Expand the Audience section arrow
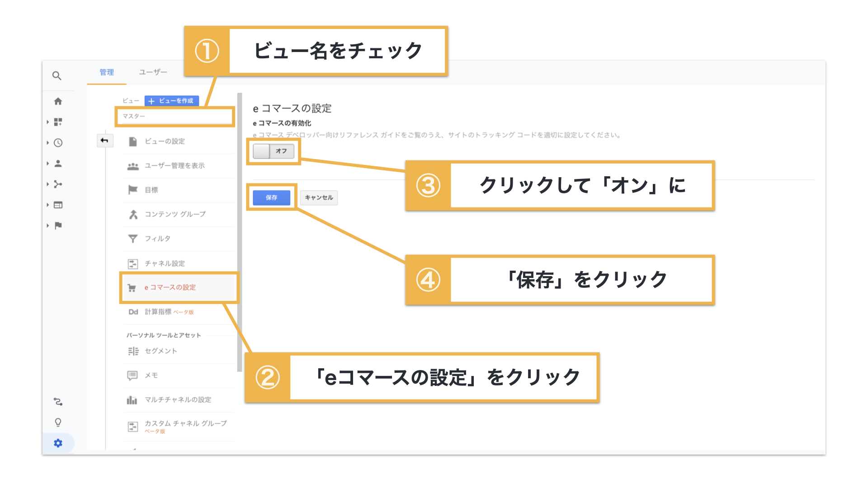The image size is (868, 488). tap(47, 164)
